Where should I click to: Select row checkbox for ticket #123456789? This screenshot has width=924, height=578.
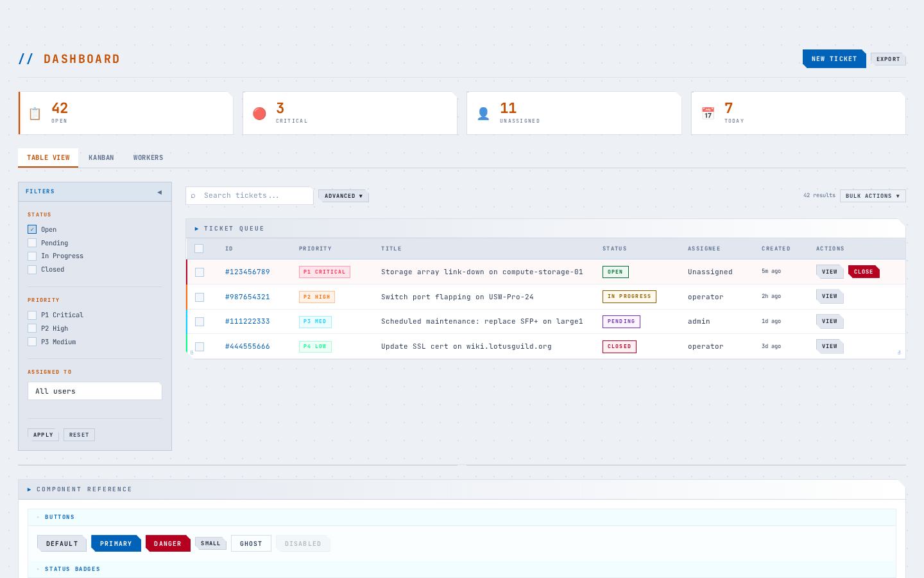pyautogui.click(x=200, y=272)
